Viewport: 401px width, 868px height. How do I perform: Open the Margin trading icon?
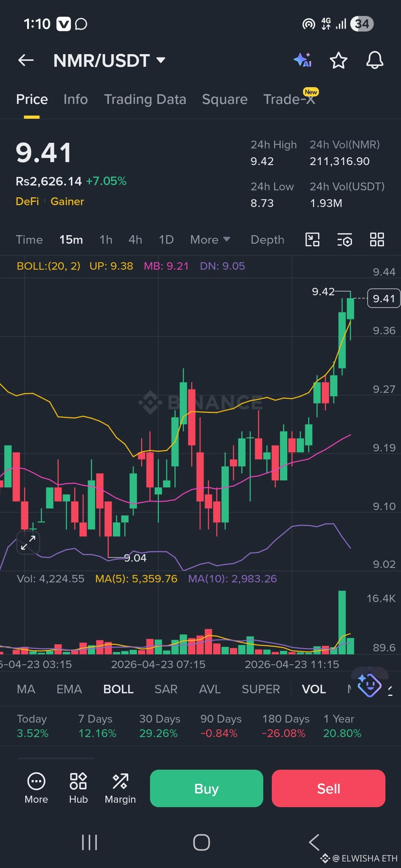pos(120,788)
